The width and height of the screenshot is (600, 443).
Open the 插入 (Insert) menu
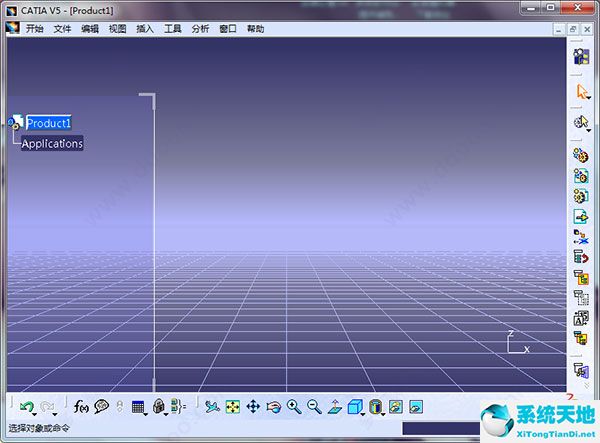pyautogui.click(x=145, y=29)
